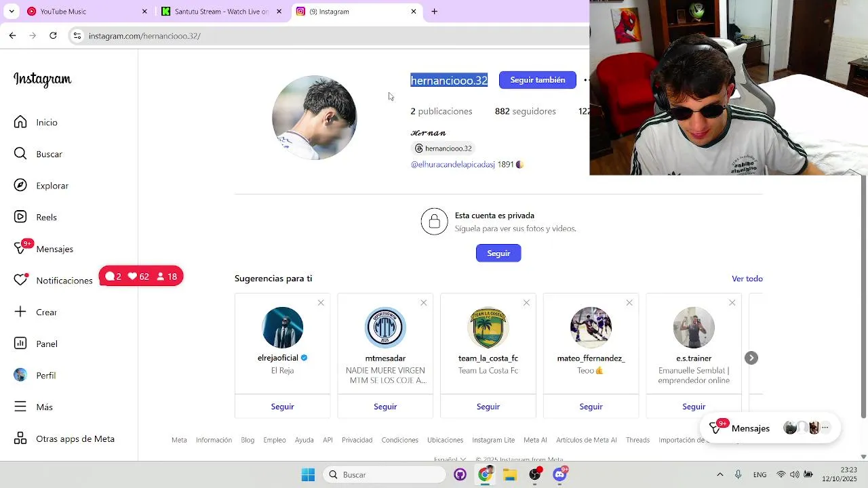Open File Explorer from taskbar
The height and width of the screenshot is (488, 868).
510,474
